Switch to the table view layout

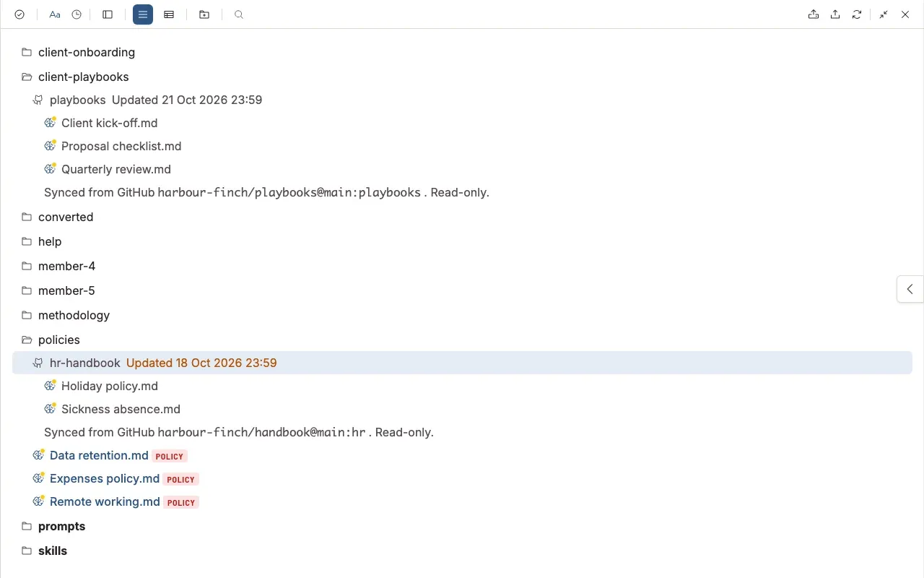(169, 14)
